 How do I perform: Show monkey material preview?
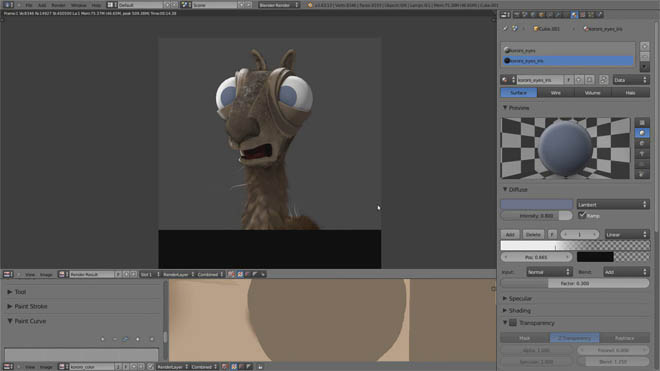[642, 154]
